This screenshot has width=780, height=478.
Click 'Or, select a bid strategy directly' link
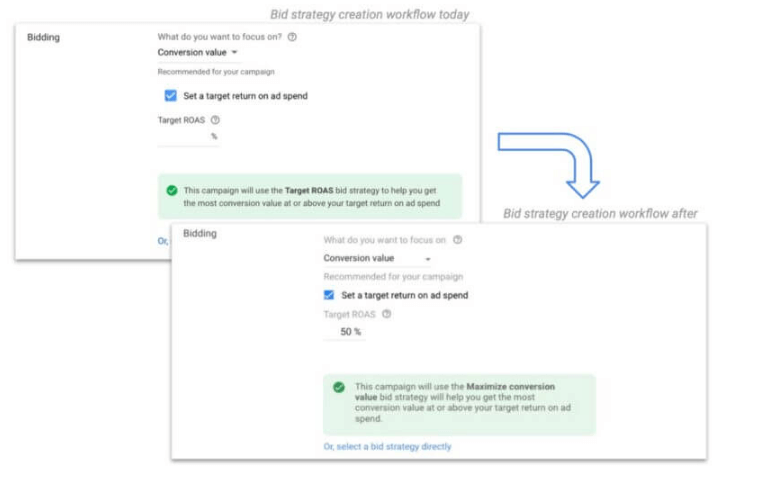tap(387, 447)
